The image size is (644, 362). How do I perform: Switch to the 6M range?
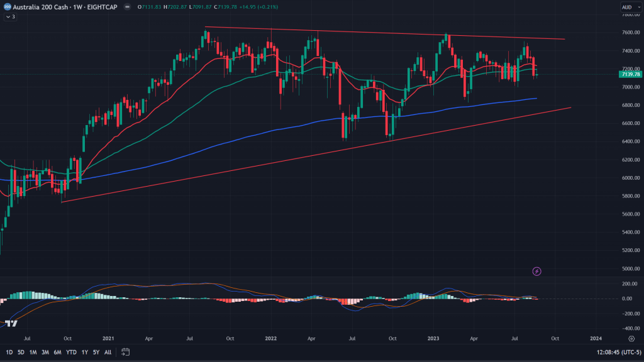57,352
